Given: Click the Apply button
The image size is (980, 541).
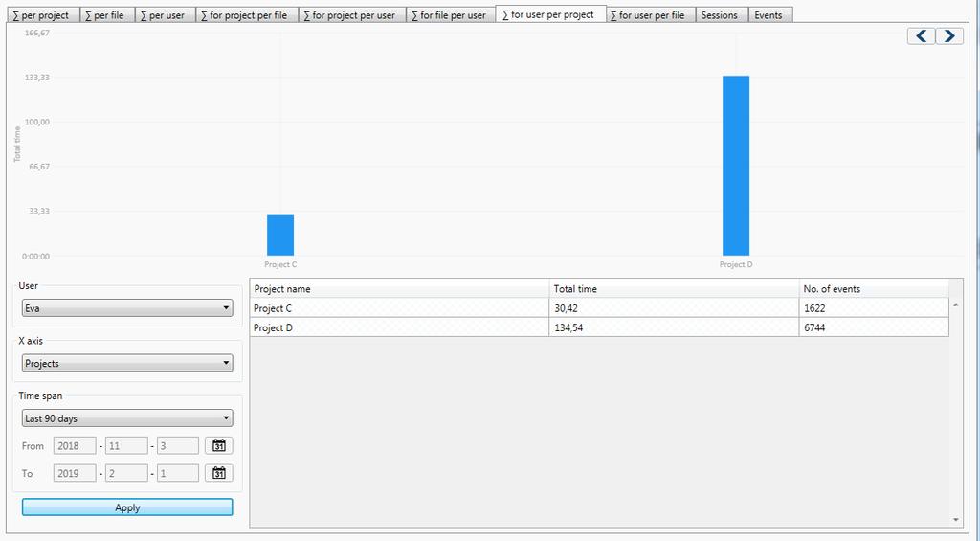Looking at the screenshot, I should click(127, 507).
